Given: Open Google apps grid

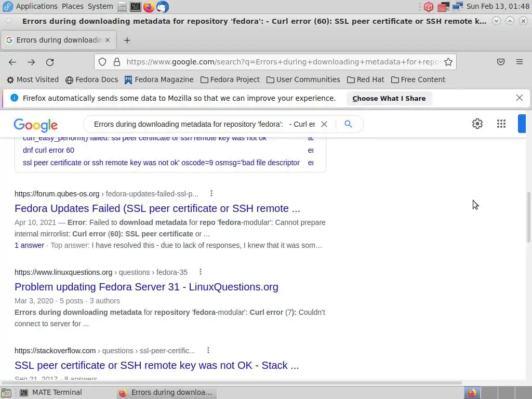Looking at the screenshot, I should click(x=501, y=124).
